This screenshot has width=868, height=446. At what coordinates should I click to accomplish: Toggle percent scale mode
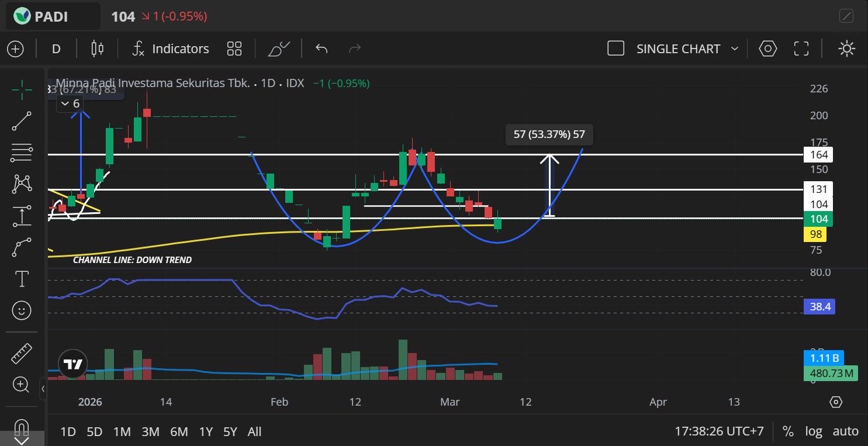(788, 431)
